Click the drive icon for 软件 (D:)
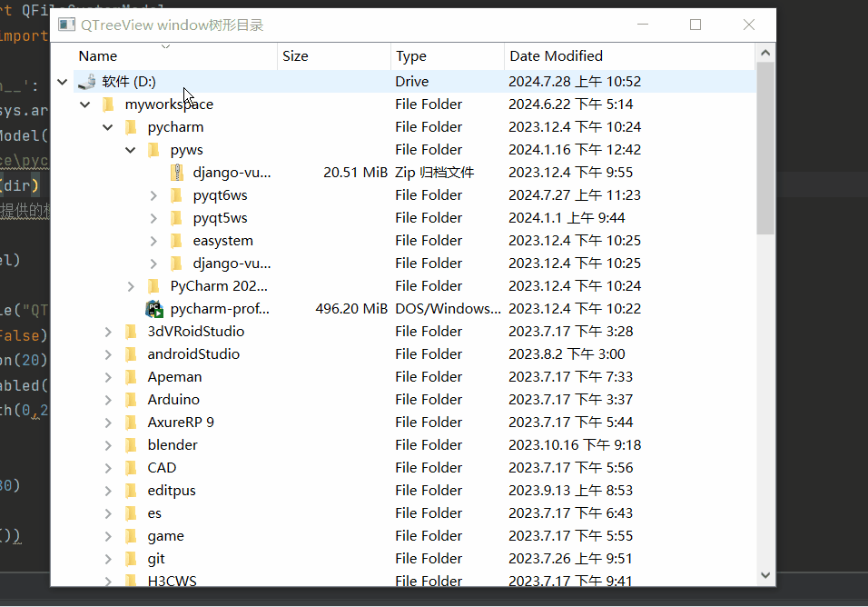Viewport: 868px width, 607px height. (87, 82)
